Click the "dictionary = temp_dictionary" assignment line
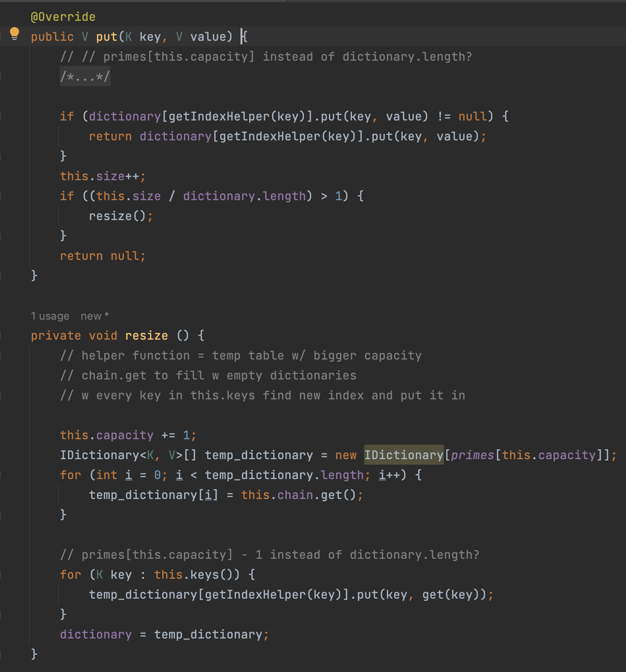This screenshot has width=626, height=672. click(x=164, y=634)
